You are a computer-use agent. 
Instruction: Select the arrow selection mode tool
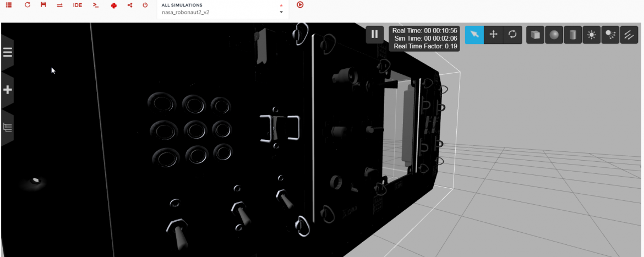tap(474, 35)
